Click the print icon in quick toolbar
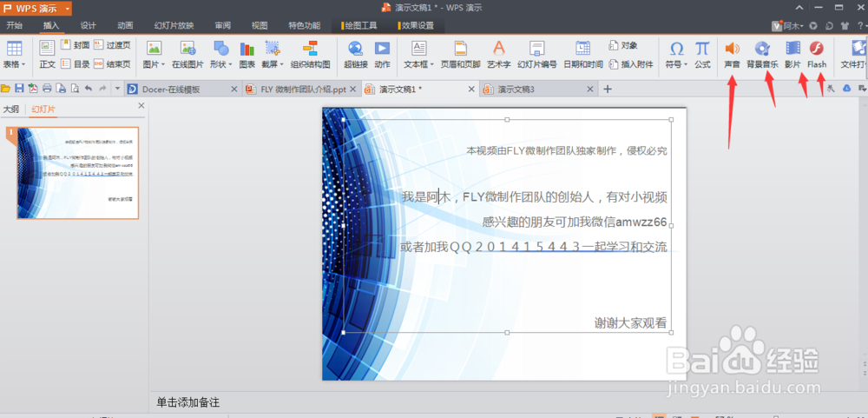This screenshot has height=418, width=868. pos(47,88)
